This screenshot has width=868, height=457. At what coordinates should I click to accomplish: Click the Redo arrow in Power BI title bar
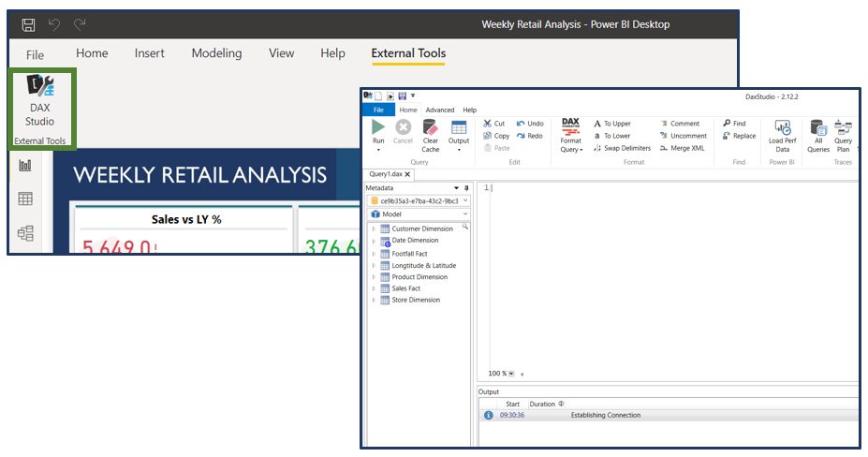point(80,24)
